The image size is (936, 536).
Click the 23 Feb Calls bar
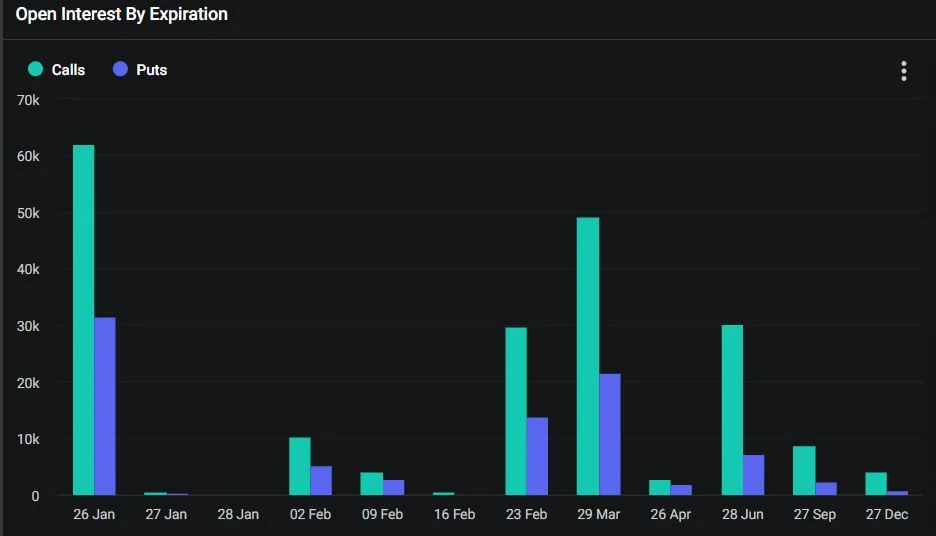click(516, 411)
